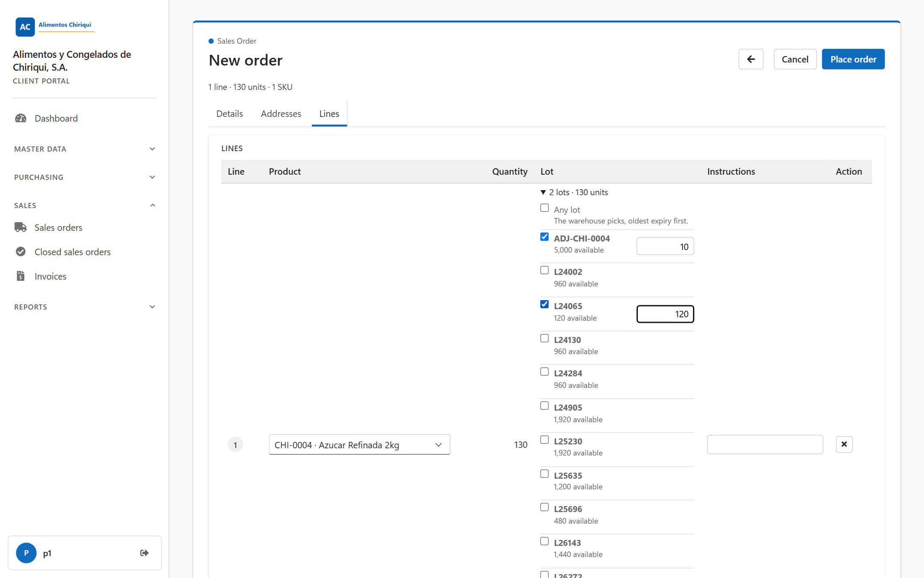The height and width of the screenshot is (578, 924).
Task: Click the L24065 quantity input field
Action: pyautogui.click(x=665, y=314)
